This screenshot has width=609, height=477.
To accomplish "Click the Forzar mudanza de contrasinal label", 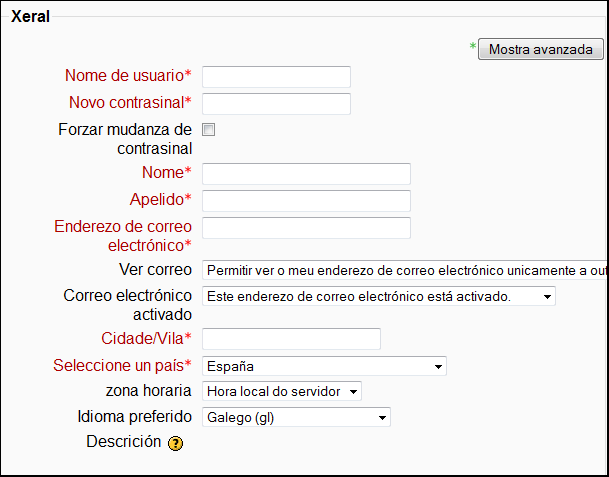I will [x=125, y=139].
